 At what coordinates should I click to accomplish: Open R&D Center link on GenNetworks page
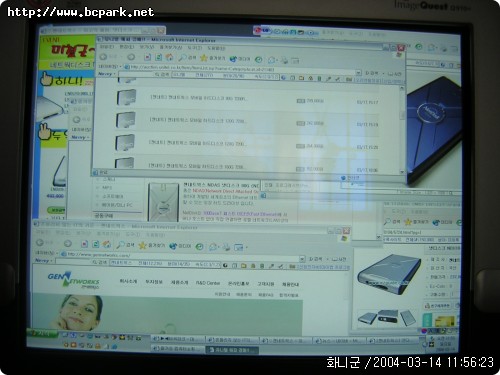tap(208, 283)
